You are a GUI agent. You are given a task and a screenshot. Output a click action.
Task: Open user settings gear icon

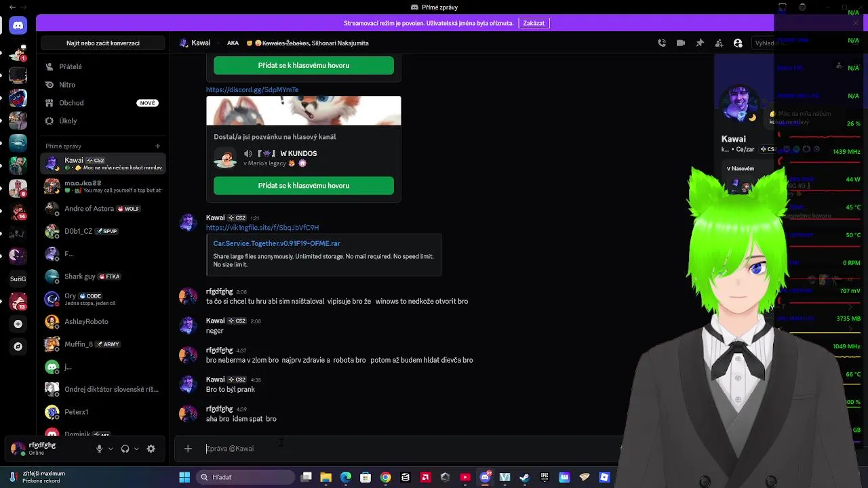tap(151, 449)
